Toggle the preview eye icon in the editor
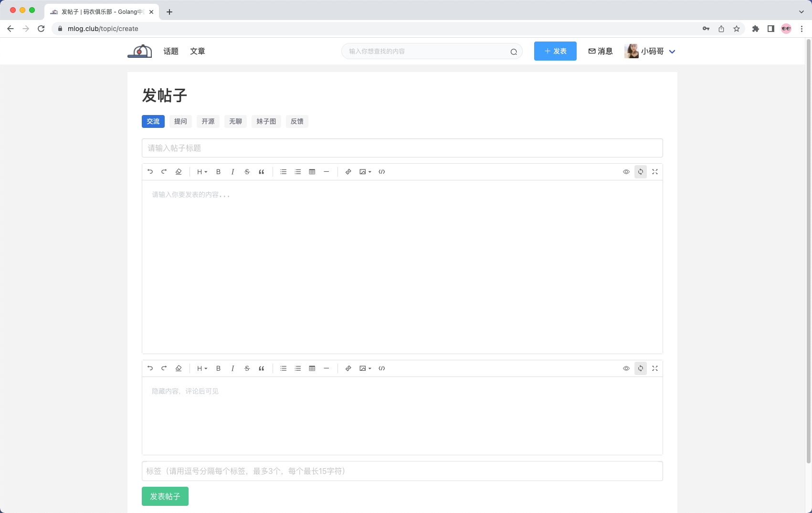This screenshot has height=513, width=812. (x=626, y=172)
